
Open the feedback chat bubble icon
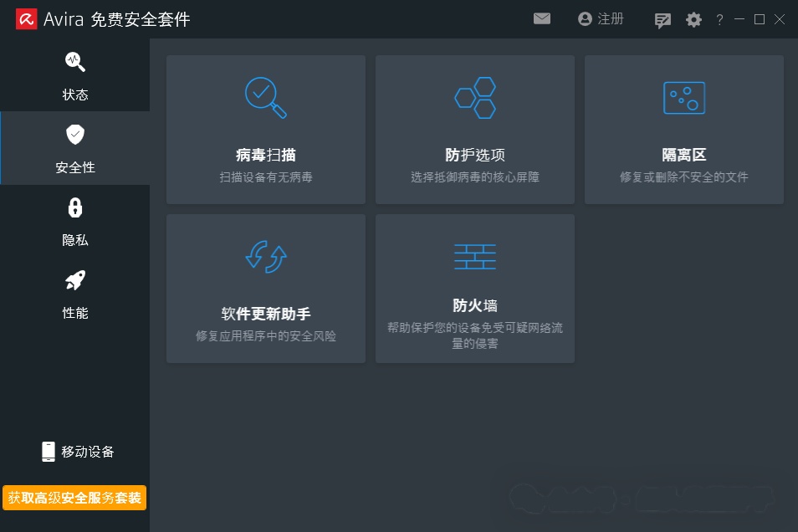pos(662,20)
